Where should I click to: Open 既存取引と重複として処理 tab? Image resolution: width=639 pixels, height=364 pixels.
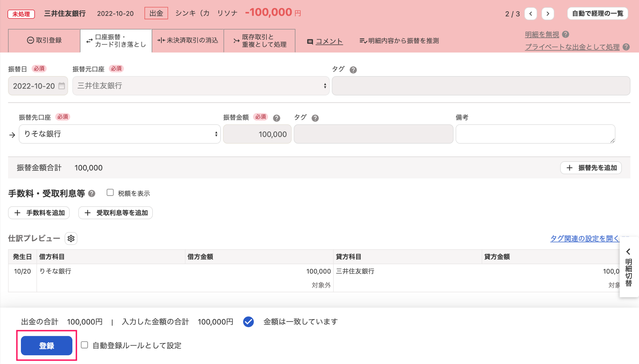(260, 41)
